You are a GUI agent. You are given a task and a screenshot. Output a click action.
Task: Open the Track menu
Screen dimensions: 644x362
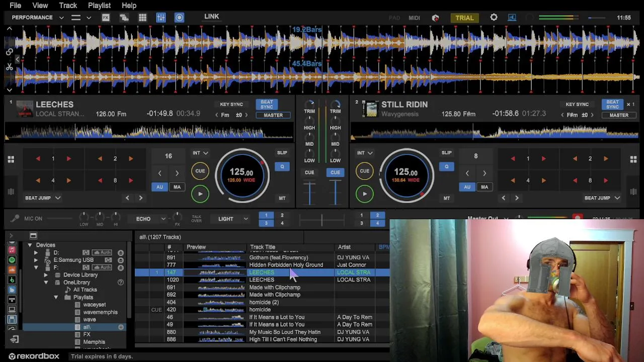(68, 6)
